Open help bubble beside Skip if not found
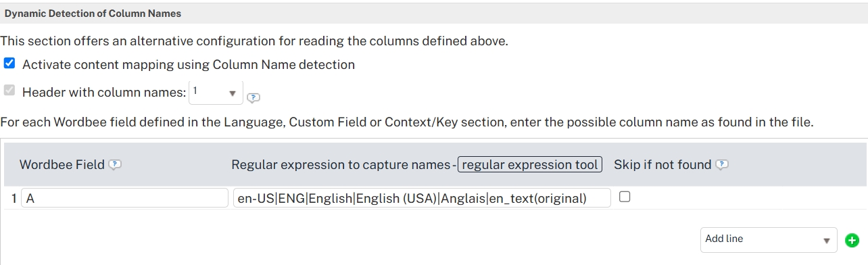 (x=722, y=165)
